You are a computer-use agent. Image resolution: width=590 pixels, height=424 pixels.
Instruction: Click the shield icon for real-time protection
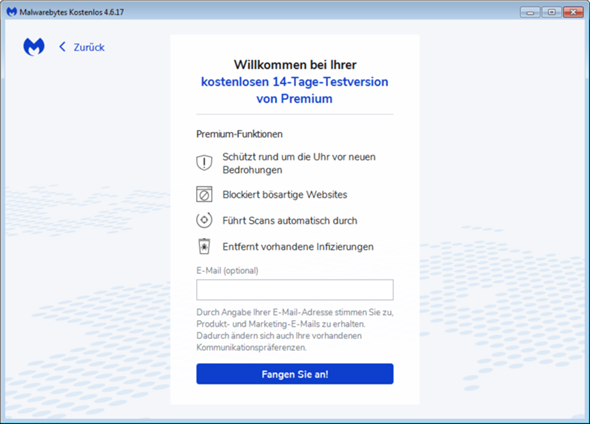tap(204, 163)
